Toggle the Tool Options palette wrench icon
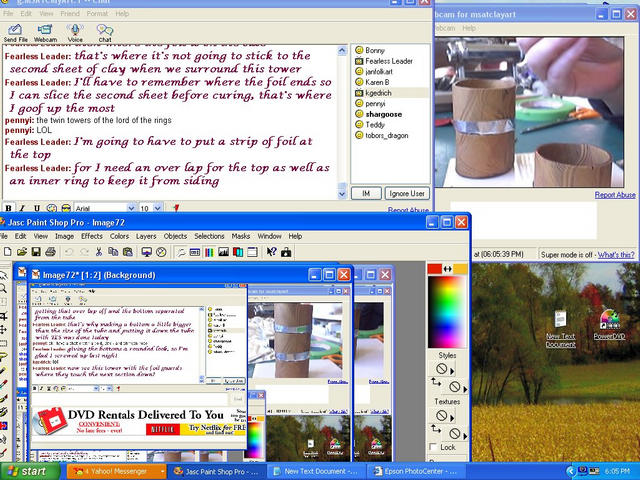 pyautogui.click(x=180, y=252)
